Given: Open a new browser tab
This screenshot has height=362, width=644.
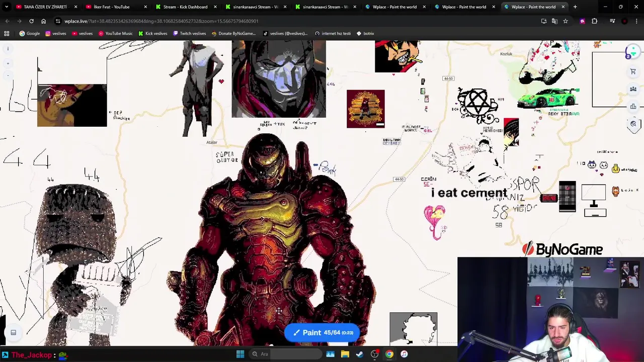Looking at the screenshot, I should 575,7.
